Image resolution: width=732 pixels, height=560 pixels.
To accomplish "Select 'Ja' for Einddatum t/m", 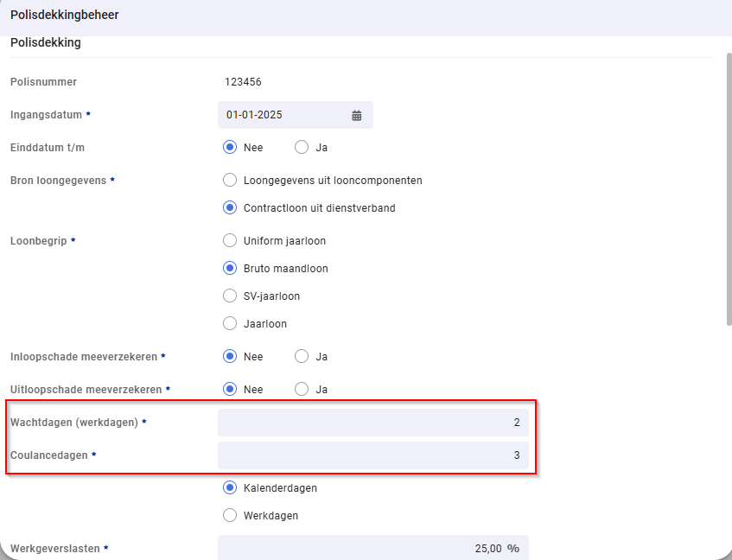I will [x=302, y=148].
